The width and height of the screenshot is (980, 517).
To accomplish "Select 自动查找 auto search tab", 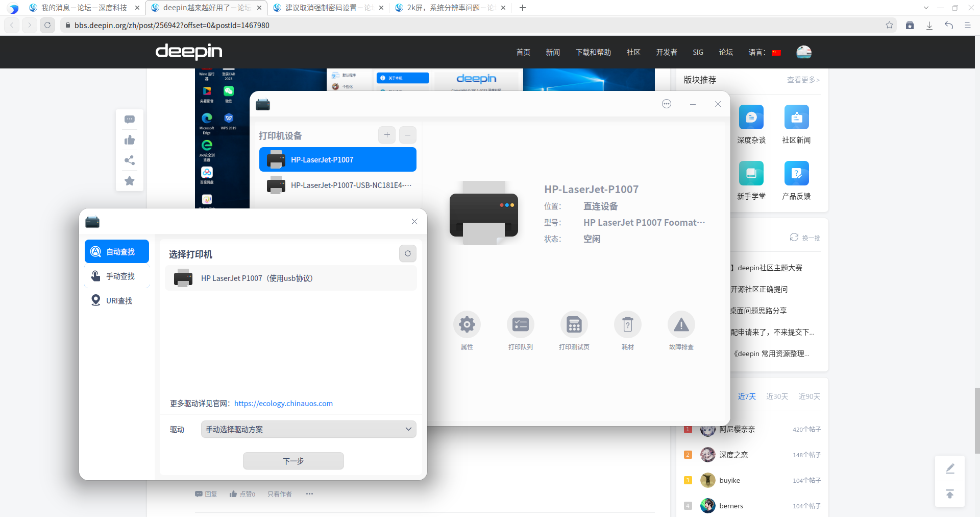I will pos(117,251).
